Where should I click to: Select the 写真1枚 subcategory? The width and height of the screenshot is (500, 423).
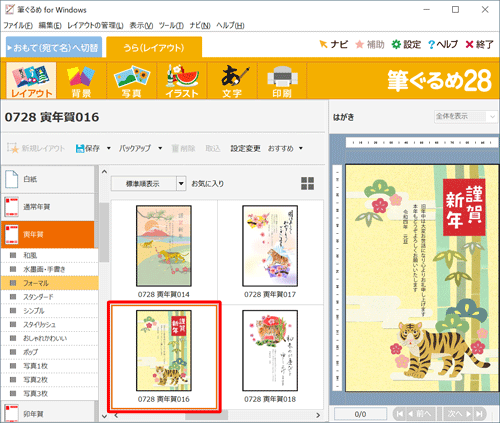pyautogui.click(x=50, y=366)
